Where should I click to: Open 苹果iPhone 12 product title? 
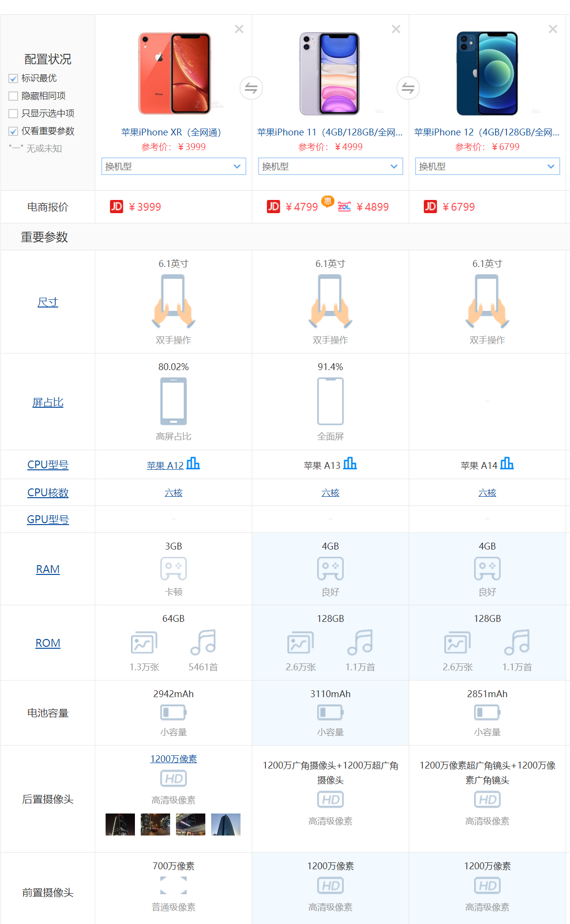pos(487,132)
